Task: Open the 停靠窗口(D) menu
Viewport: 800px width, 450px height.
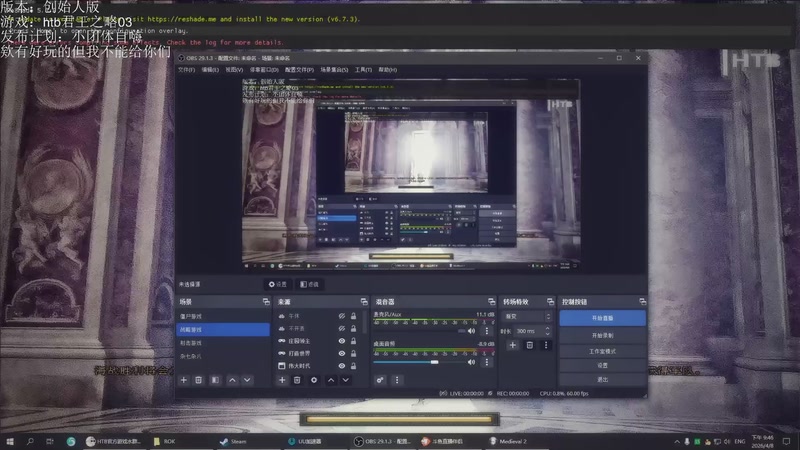Action: 264,70
